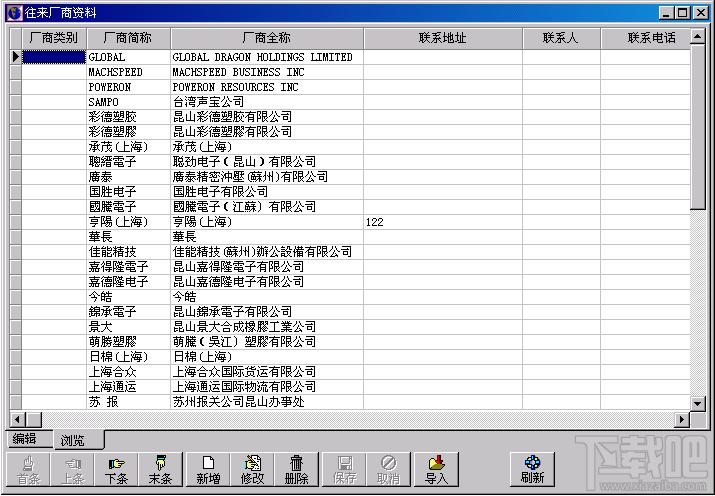Viewport: 715px width, 496px height.
Task: Click the vertical scrollbar up arrow
Action: point(698,36)
